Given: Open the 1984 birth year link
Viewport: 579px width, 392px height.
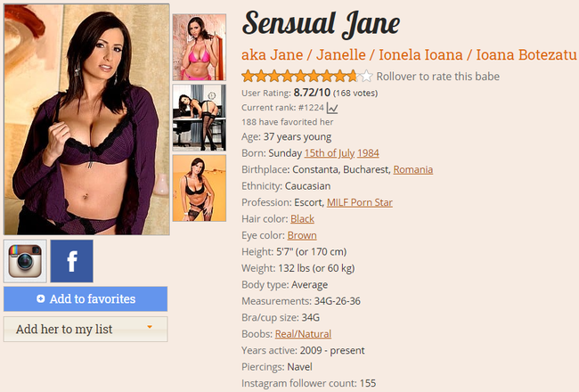Looking at the screenshot, I should pyautogui.click(x=368, y=153).
